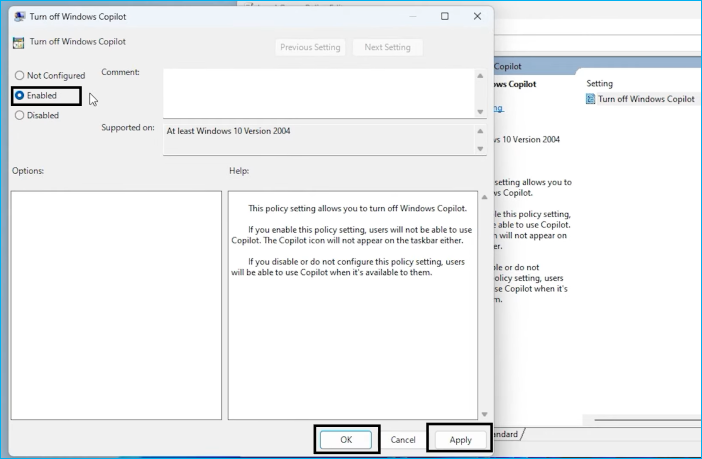This screenshot has height=459, width=702.
Task: Click the Setting column header
Action: point(600,83)
